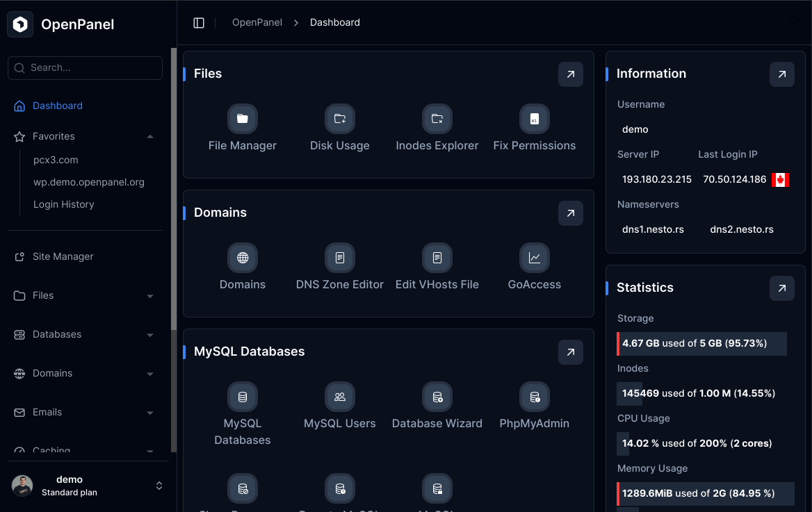Launch GoAccess statistics

coord(535,257)
